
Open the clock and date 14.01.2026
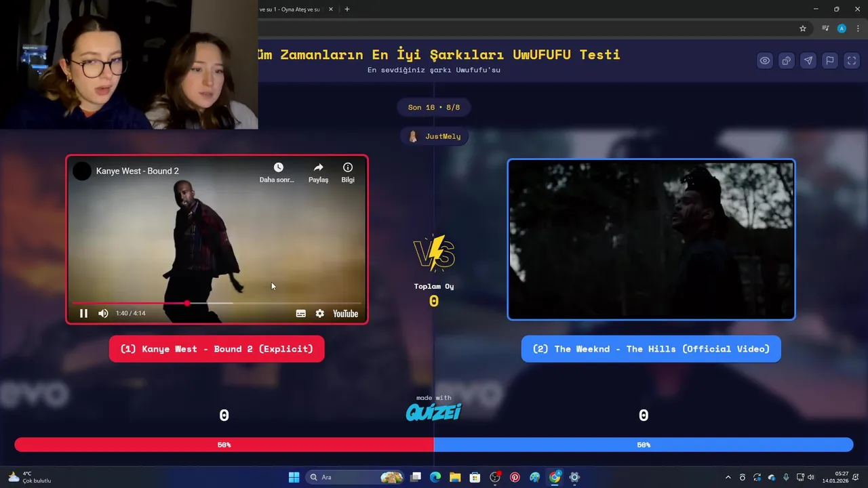tap(835, 477)
